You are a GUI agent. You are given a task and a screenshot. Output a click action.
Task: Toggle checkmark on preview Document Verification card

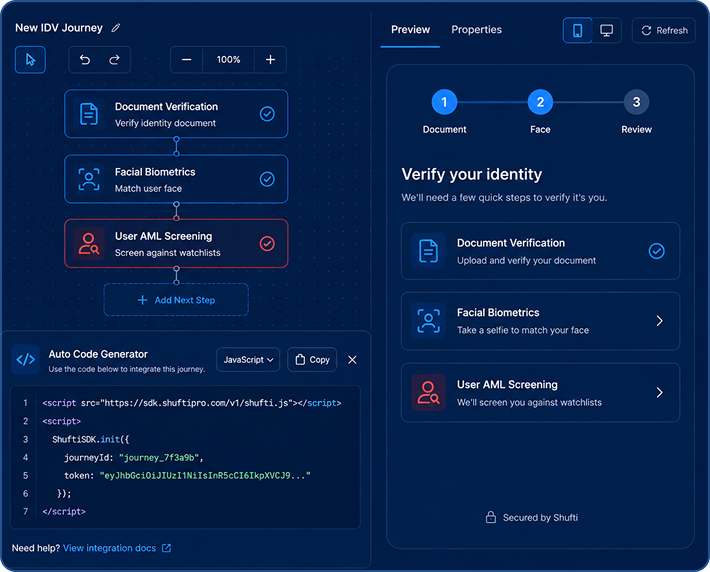(656, 251)
